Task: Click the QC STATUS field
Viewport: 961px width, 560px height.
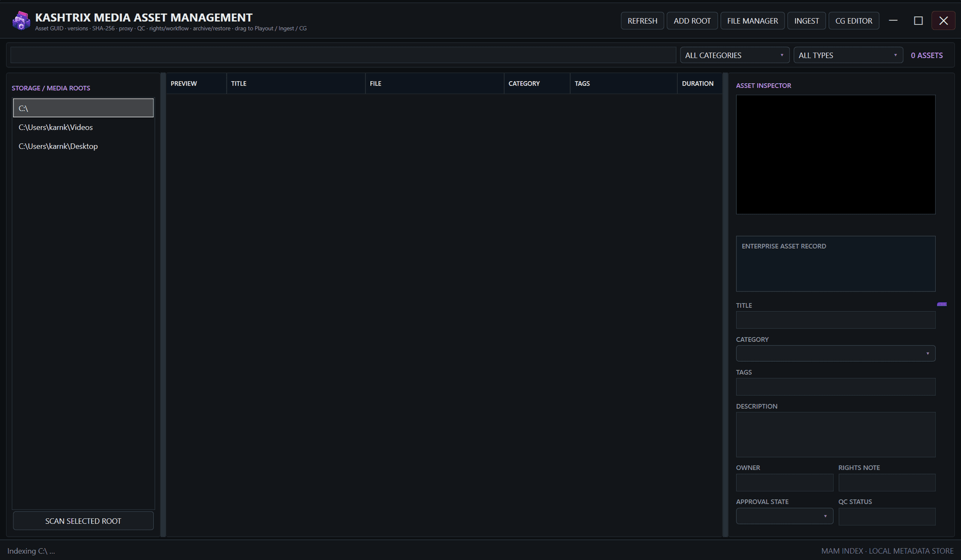Action: (887, 516)
